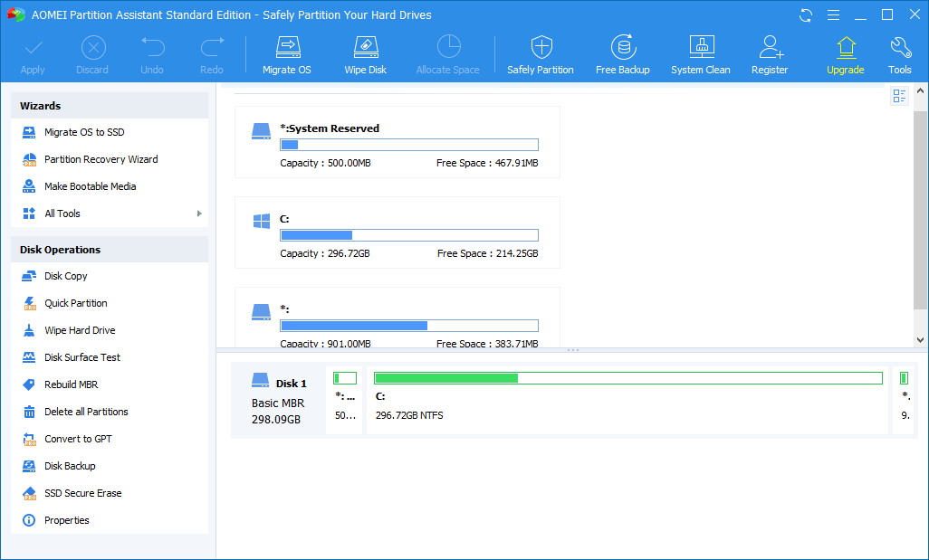929x560 pixels.
Task: Click "Free Space : 467.91MB" text
Action: click(x=488, y=163)
